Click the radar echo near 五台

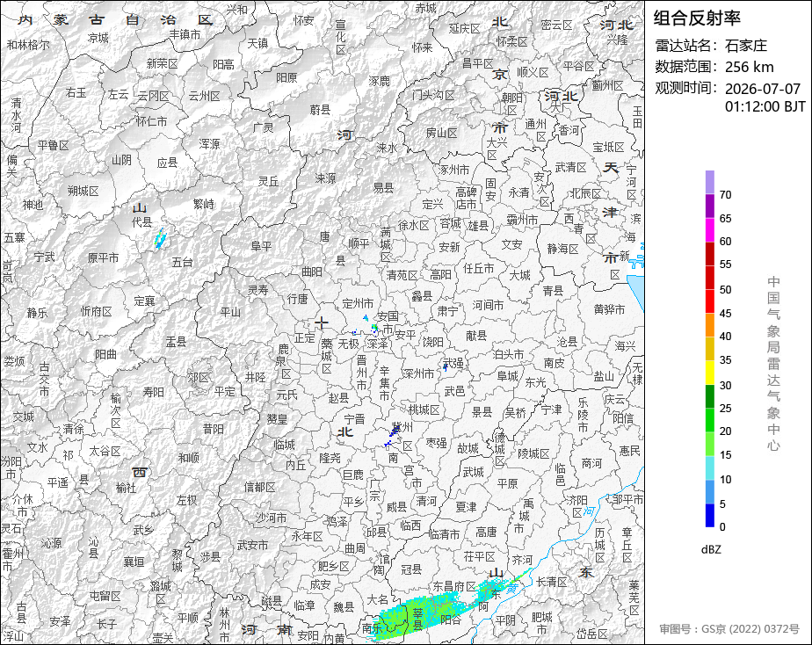[x=160, y=239]
